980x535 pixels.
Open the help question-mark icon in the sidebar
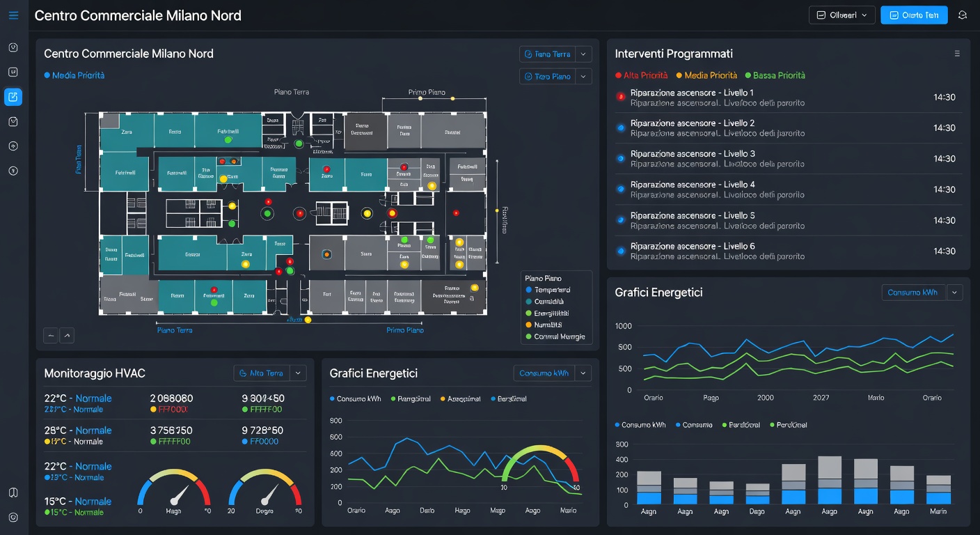13,170
